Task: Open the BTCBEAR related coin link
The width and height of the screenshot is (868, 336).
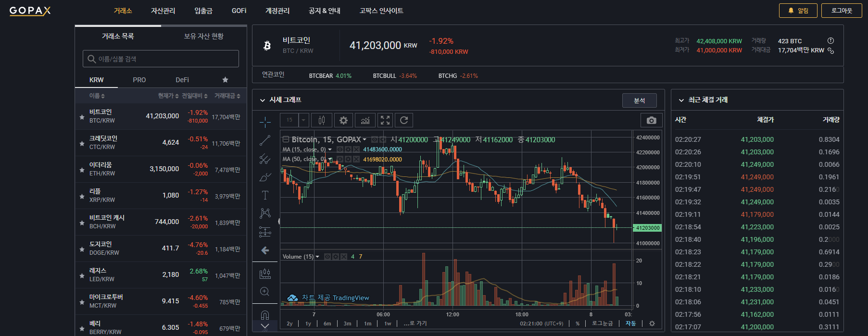Action: (330, 76)
